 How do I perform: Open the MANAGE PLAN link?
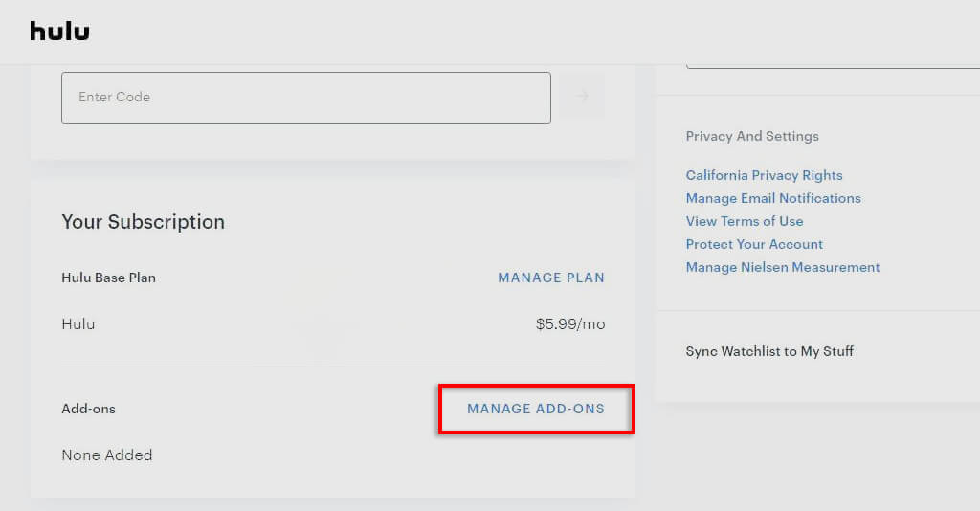[551, 278]
